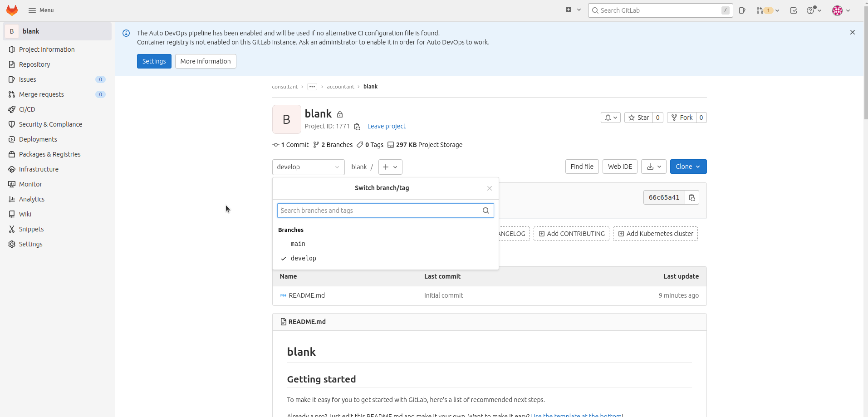Click the Star button
The image size is (868, 417).
[x=639, y=118]
